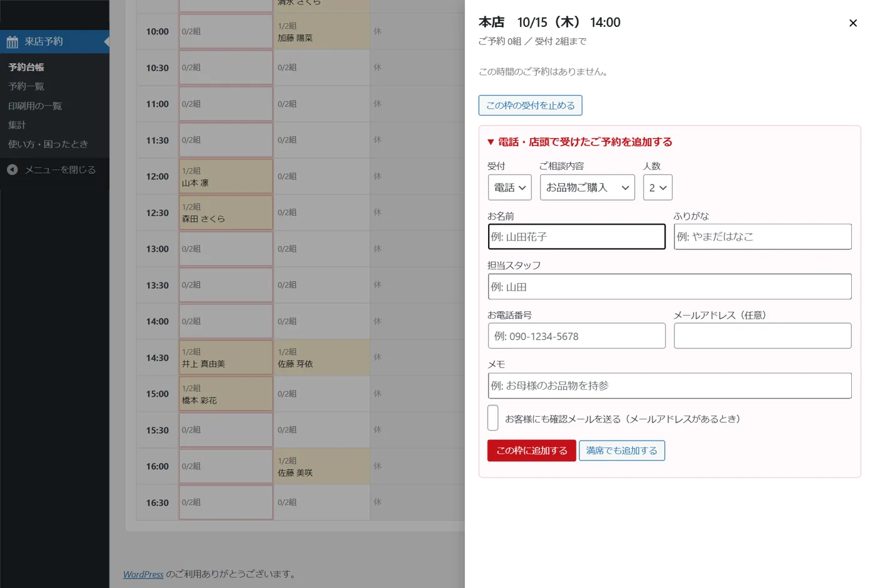Click the メニューを閉じる collapse arrow icon

pyautogui.click(x=12, y=169)
